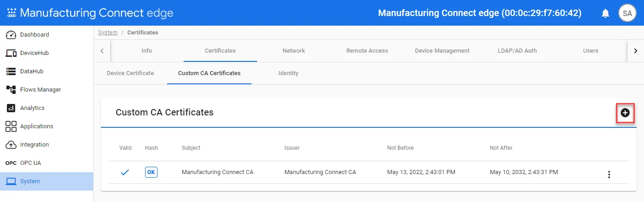Click the Flows Manager icon
This screenshot has height=202, width=644.
click(11, 90)
